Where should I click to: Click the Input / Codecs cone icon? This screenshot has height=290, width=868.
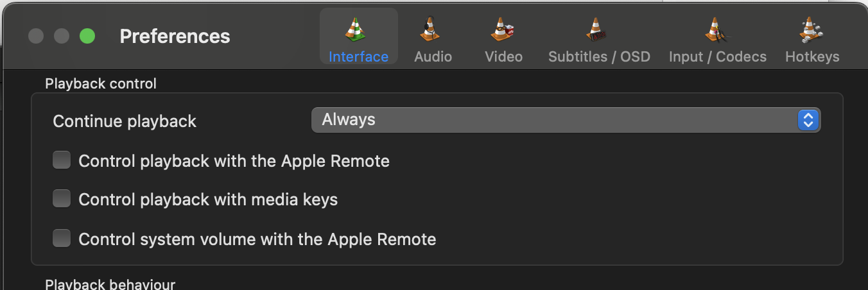click(x=716, y=29)
